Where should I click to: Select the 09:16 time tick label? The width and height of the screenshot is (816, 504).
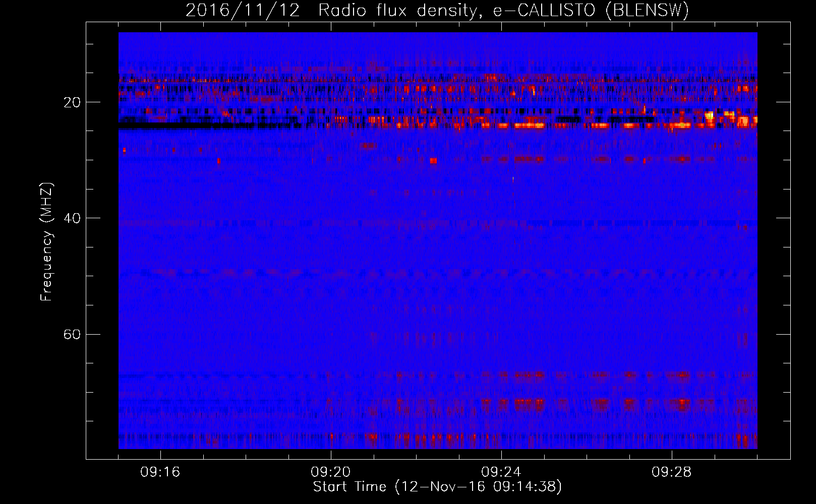click(160, 472)
